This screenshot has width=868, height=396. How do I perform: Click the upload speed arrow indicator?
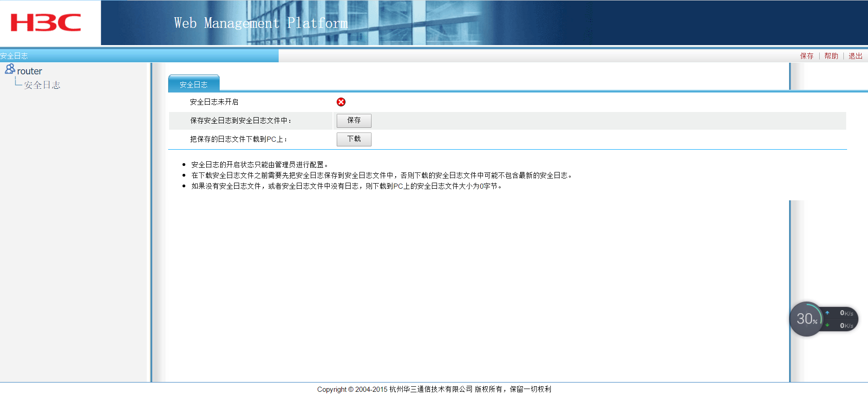point(827,313)
